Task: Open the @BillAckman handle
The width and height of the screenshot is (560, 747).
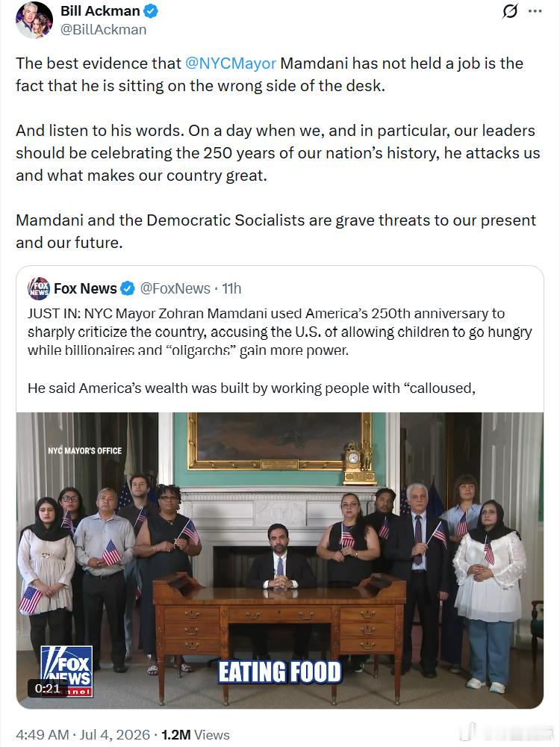Action: (x=103, y=30)
